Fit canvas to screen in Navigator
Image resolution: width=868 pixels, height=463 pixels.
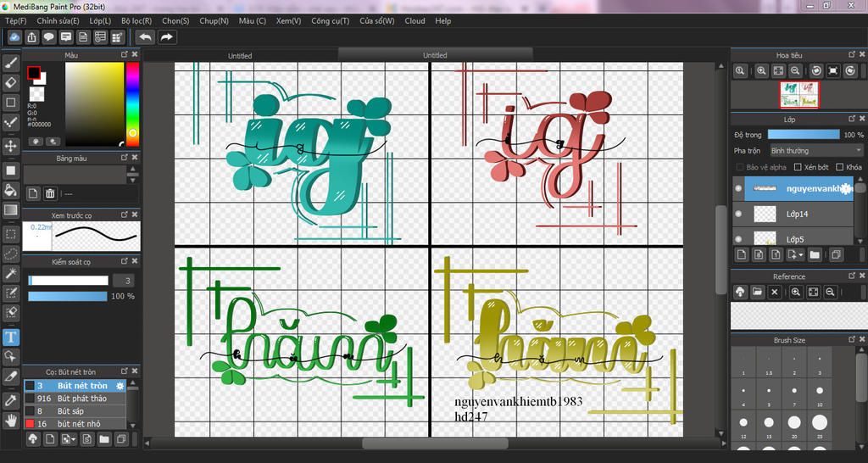[778, 71]
